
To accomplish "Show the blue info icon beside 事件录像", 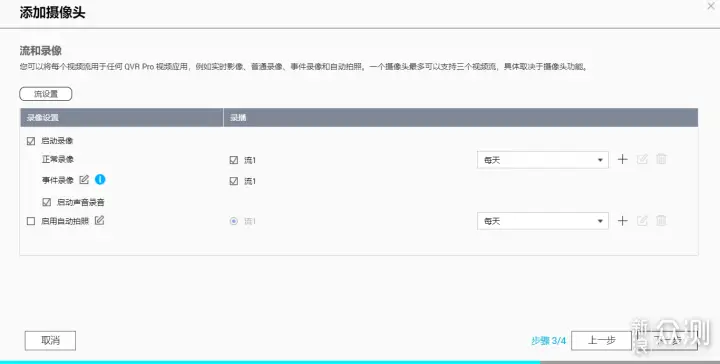I will (100, 179).
